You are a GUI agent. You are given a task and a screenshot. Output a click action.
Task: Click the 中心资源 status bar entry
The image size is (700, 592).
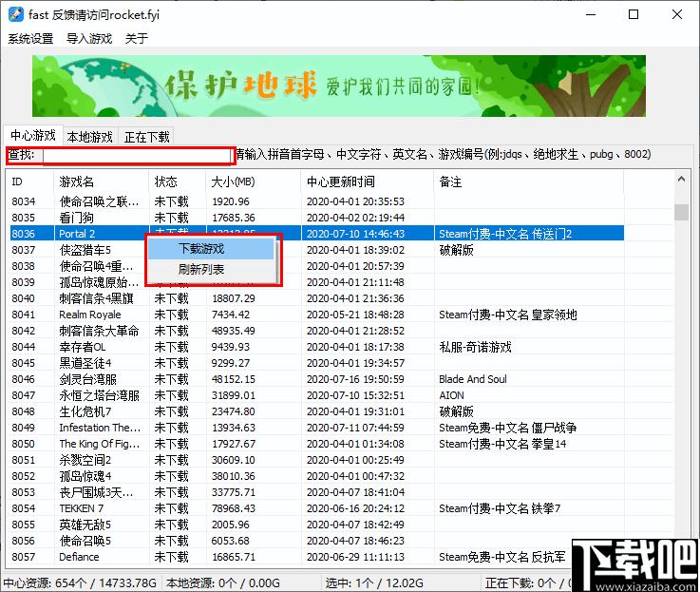click(80, 582)
